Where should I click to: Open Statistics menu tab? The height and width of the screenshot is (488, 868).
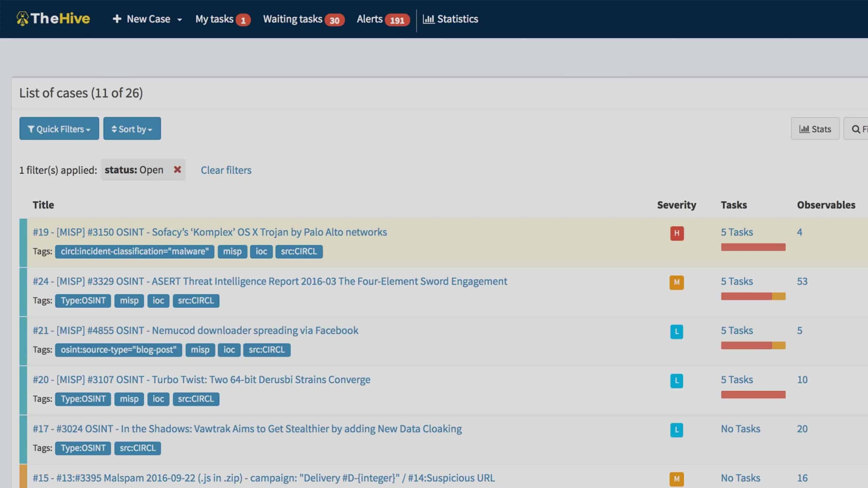(x=451, y=19)
